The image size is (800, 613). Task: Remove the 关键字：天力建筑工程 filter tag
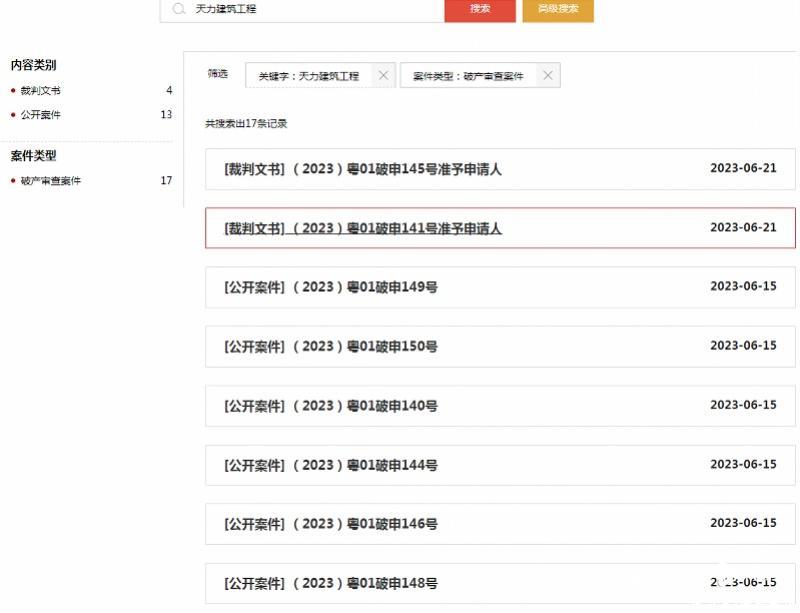pos(383,75)
